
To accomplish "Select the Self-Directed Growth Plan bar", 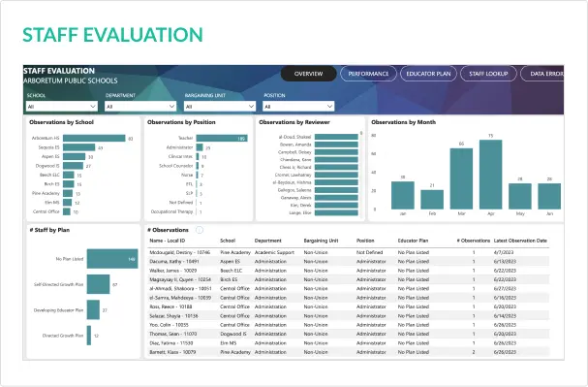I will click(98, 284).
